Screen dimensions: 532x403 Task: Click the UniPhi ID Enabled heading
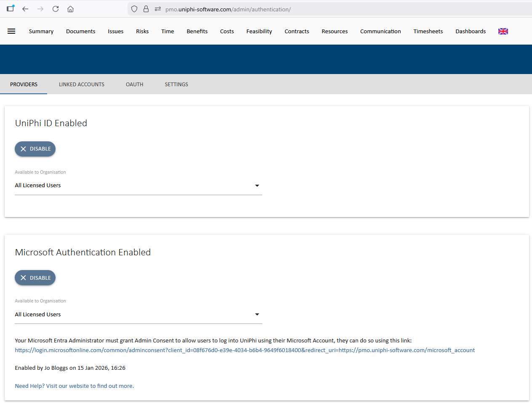click(x=51, y=123)
